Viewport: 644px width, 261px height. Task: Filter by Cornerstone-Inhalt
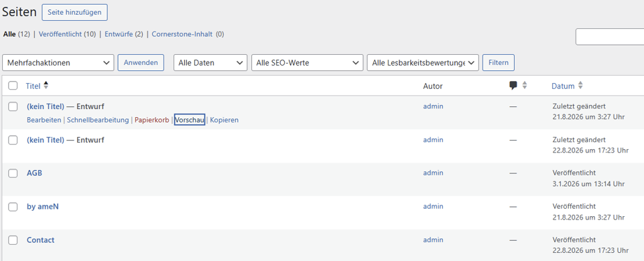(182, 34)
